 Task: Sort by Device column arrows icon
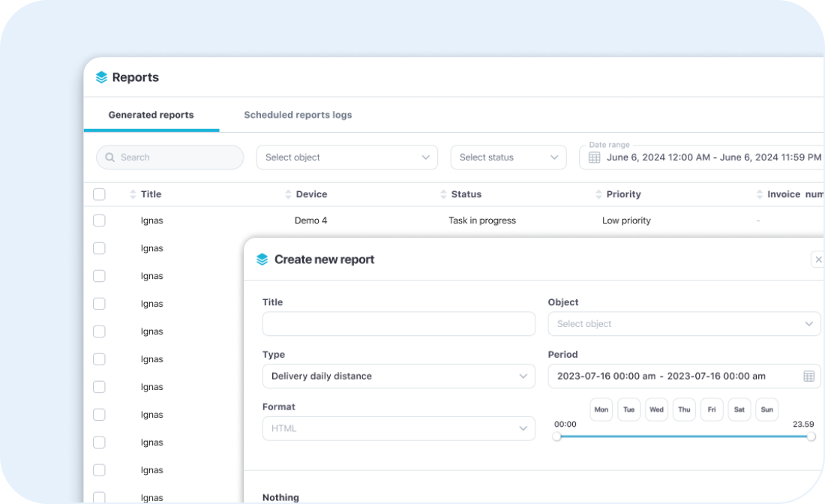(288, 194)
